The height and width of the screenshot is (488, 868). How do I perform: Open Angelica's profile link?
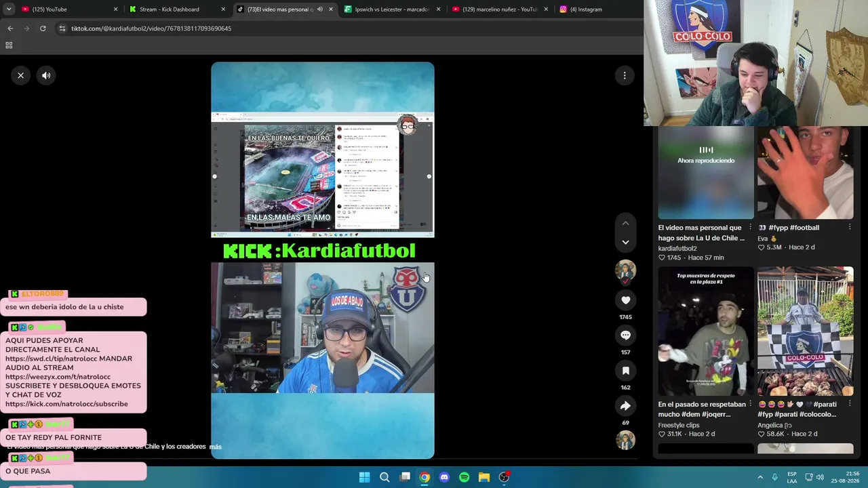[x=774, y=426]
